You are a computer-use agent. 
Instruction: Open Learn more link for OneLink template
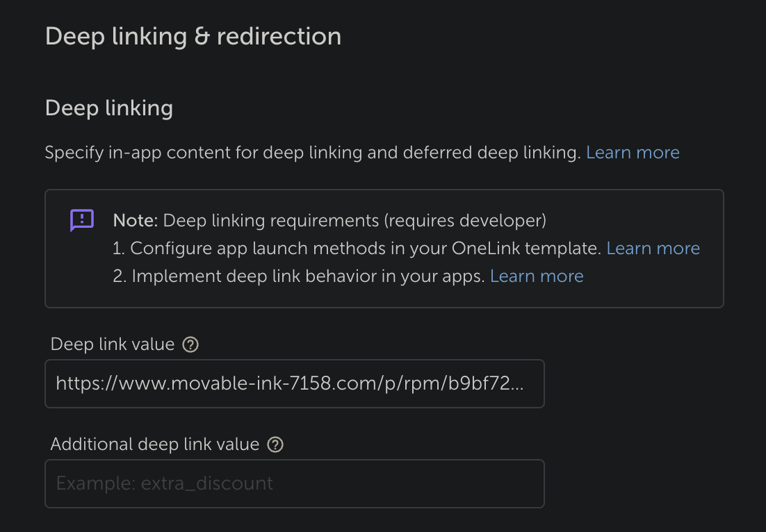point(653,249)
